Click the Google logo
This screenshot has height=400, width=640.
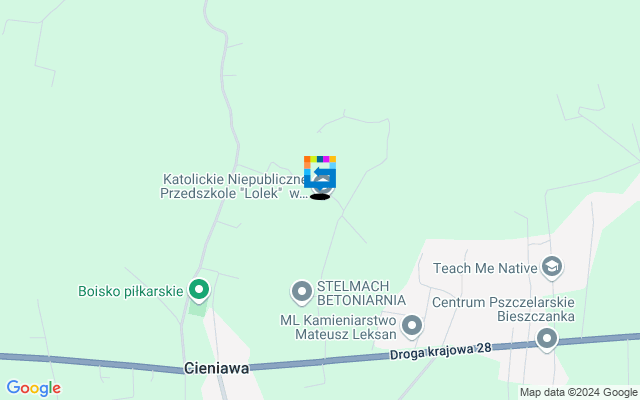coord(33,388)
